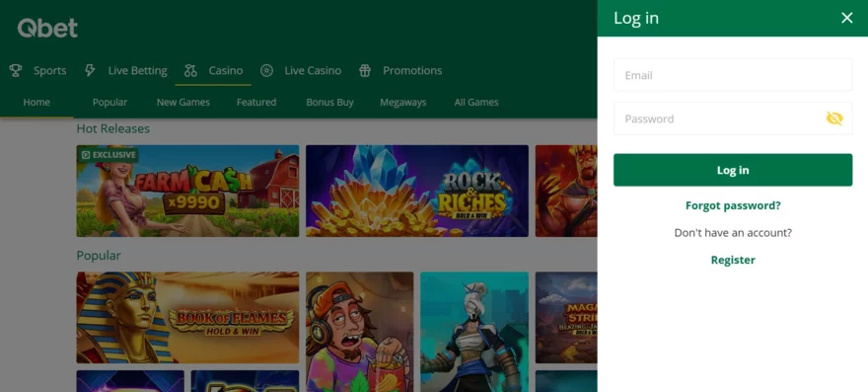Open the Megaways tab
868x392 pixels.
pyautogui.click(x=403, y=102)
